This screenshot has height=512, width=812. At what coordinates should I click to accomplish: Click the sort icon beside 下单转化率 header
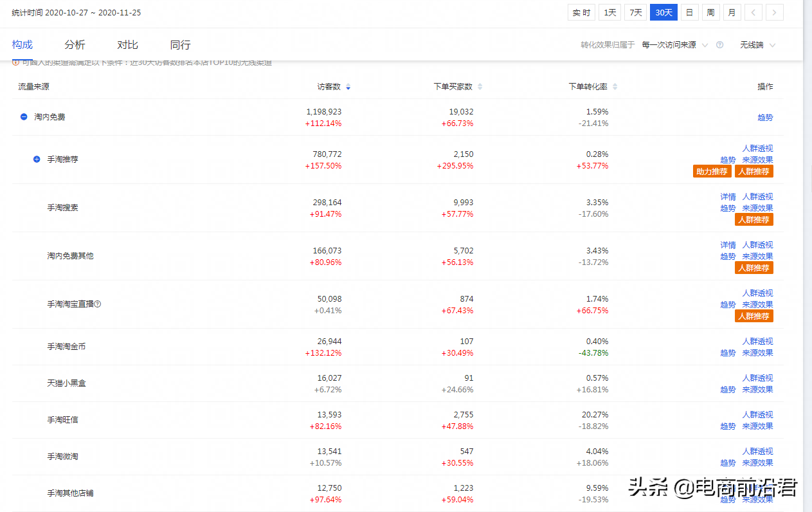click(x=616, y=86)
